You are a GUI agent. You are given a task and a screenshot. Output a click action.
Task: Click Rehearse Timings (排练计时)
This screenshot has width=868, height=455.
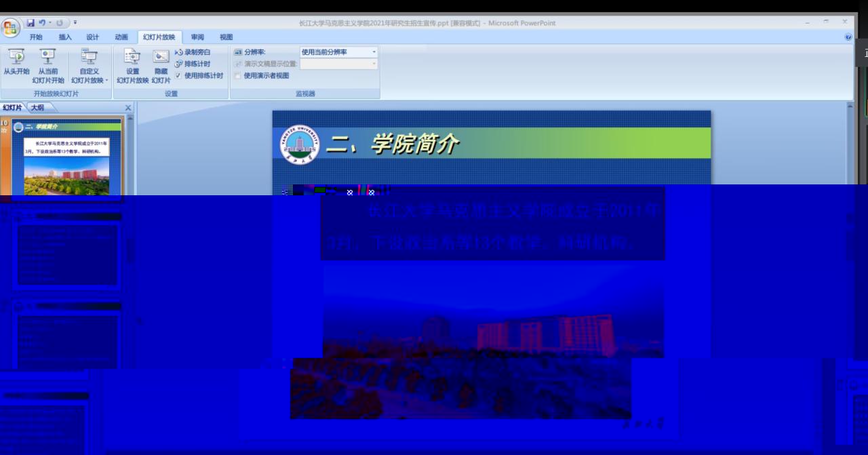[193, 64]
